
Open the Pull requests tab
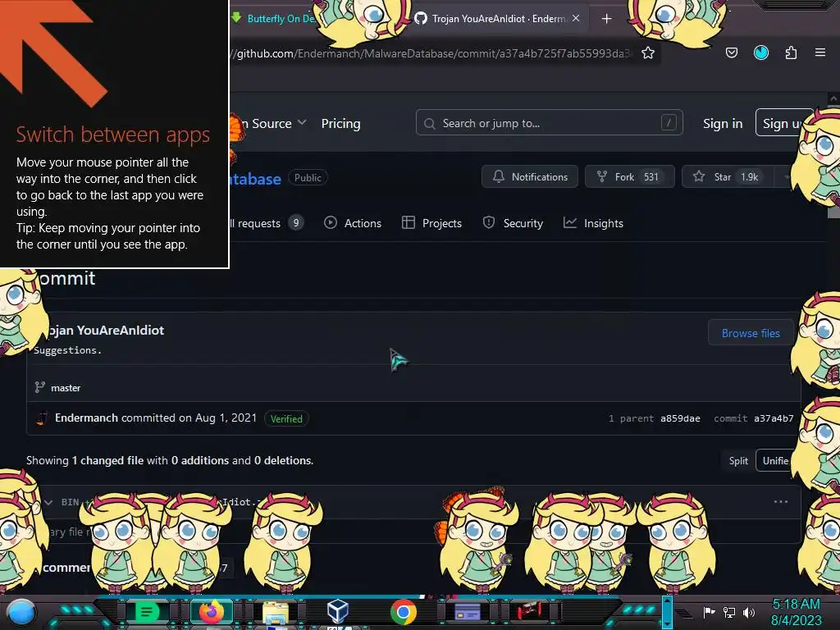[266, 223]
